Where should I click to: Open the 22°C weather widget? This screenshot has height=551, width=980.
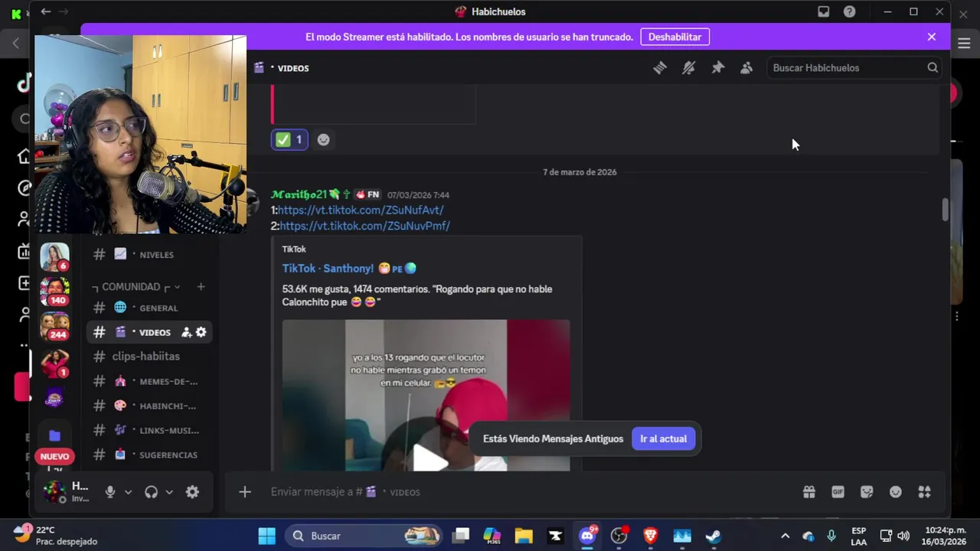coord(57,535)
